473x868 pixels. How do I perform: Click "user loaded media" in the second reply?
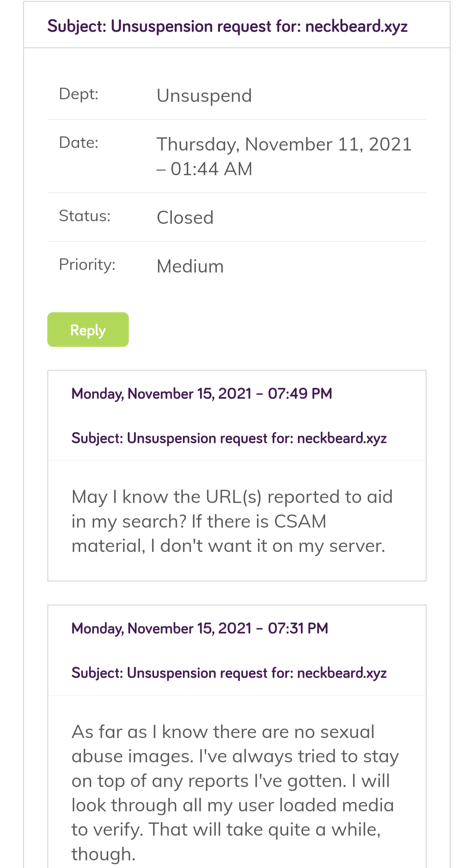(x=316, y=805)
